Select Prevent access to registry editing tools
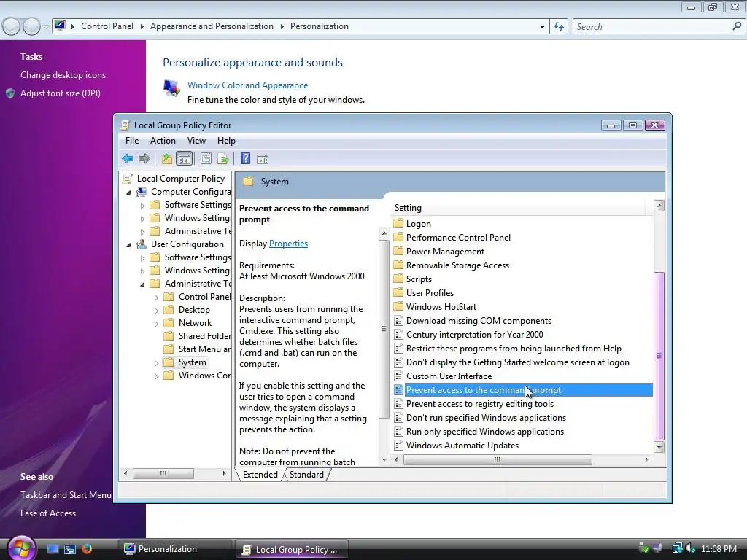 (480, 404)
